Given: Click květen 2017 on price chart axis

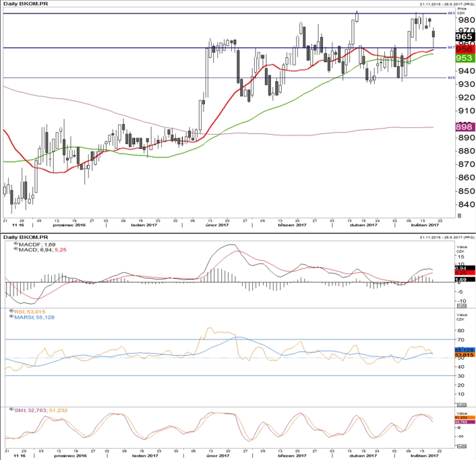Looking at the screenshot, I should pyautogui.click(x=425, y=225).
